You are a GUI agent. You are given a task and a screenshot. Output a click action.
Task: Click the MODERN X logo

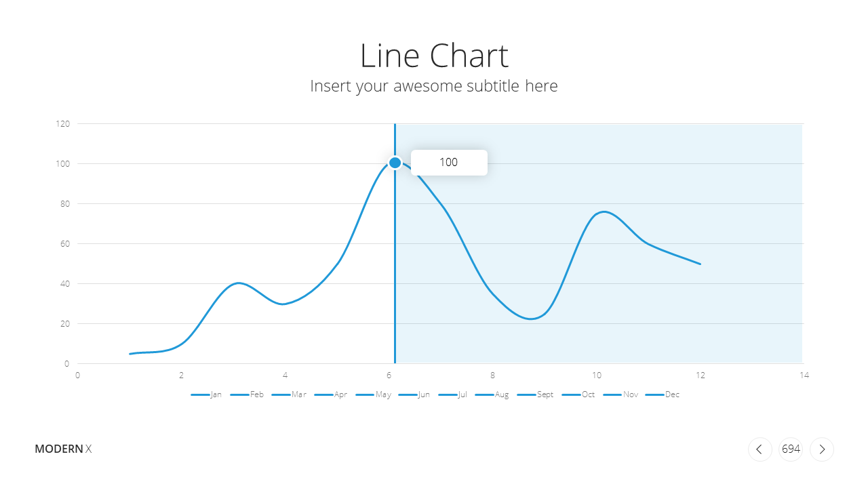[63, 449]
